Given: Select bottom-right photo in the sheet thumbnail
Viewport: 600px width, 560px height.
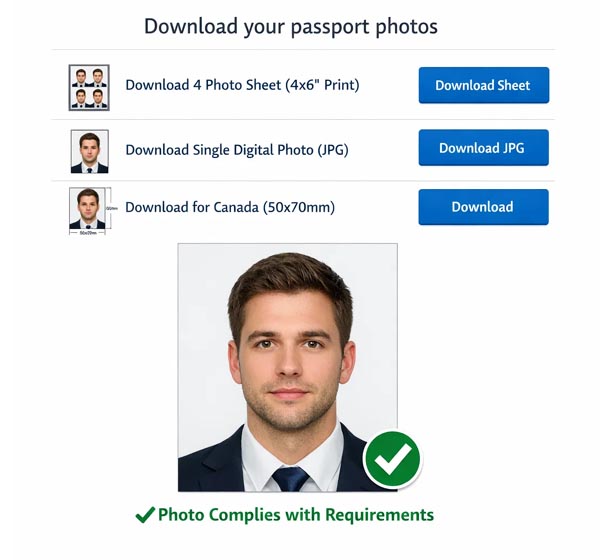Looking at the screenshot, I should click(x=98, y=97).
